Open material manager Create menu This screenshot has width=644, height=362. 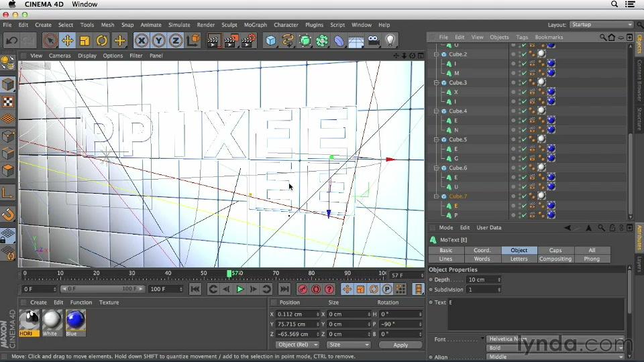pos(39,302)
